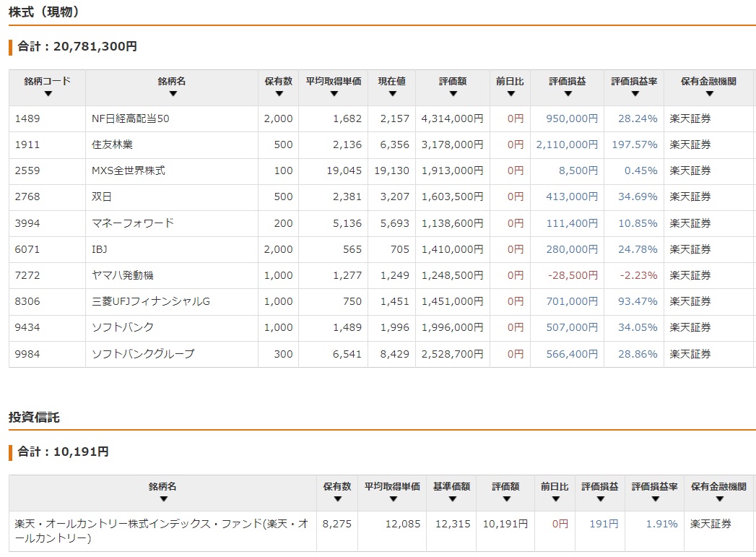Sort 投資信託 table by 銘柄名 arrow
Image resolution: width=756 pixels, height=557 pixels.
point(163,499)
